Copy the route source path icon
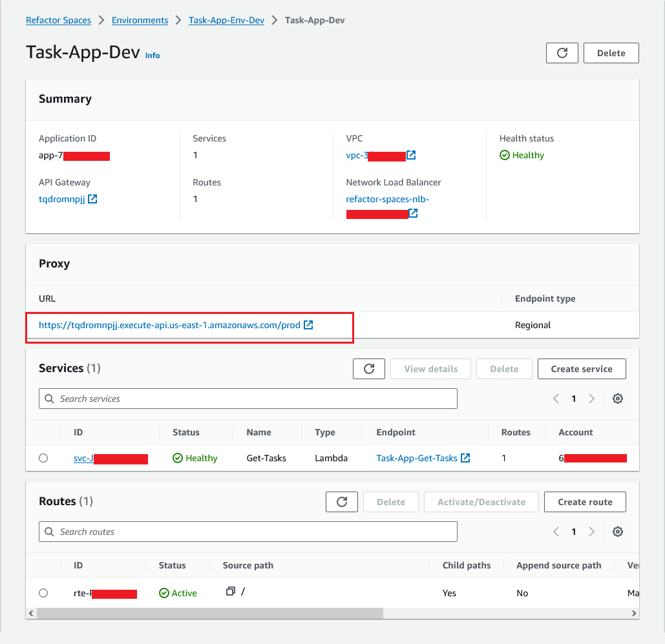Viewport: 665px width, 644px height. point(230,591)
